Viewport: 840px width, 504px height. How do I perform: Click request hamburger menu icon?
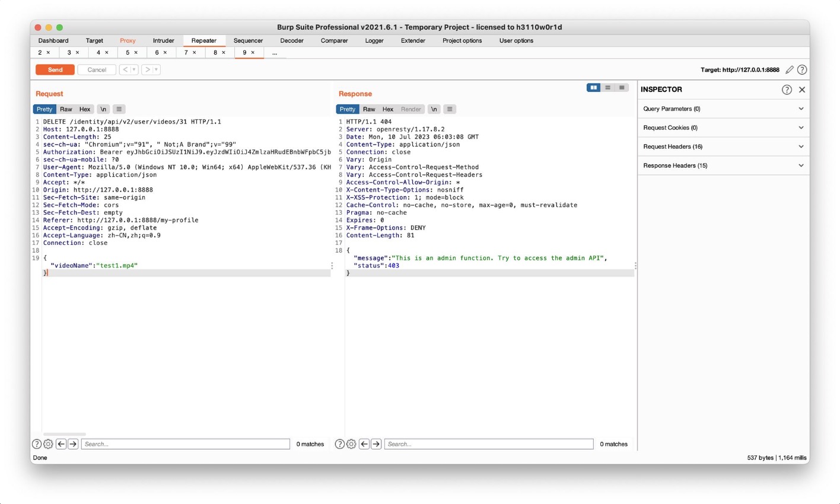tap(119, 109)
